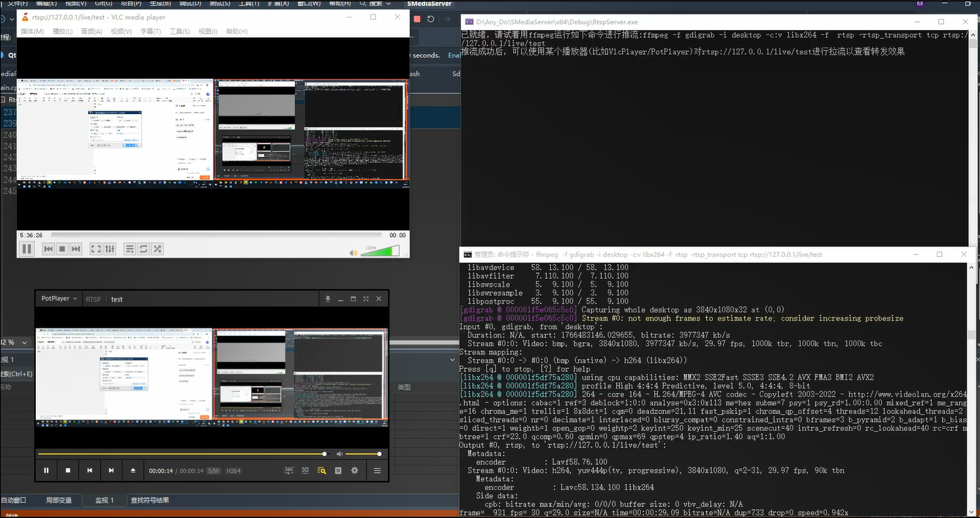The width and height of the screenshot is (980, 518).
Task: Open PotPlayer eject/open file button
Action: [x=132, y=470]
